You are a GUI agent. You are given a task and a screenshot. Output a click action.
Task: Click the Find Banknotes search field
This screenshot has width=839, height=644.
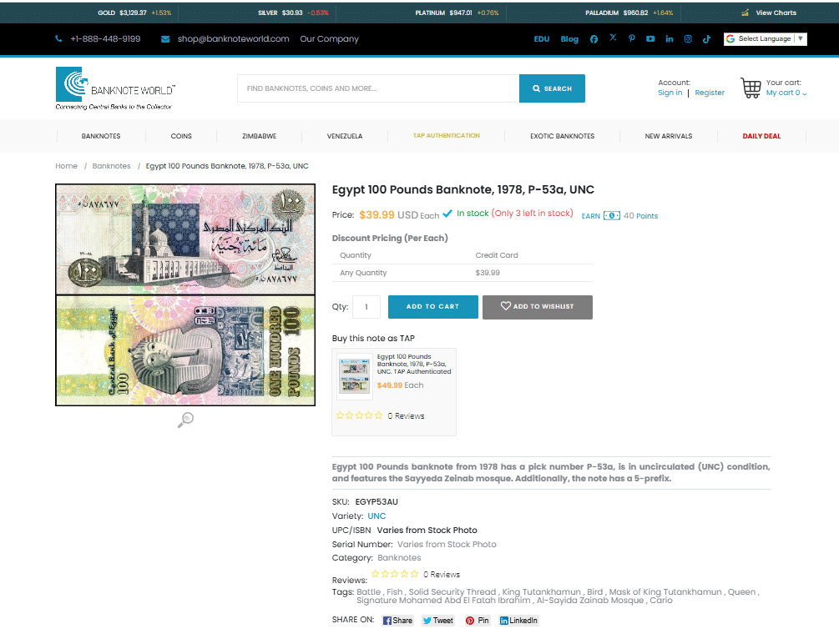[378, 88]
